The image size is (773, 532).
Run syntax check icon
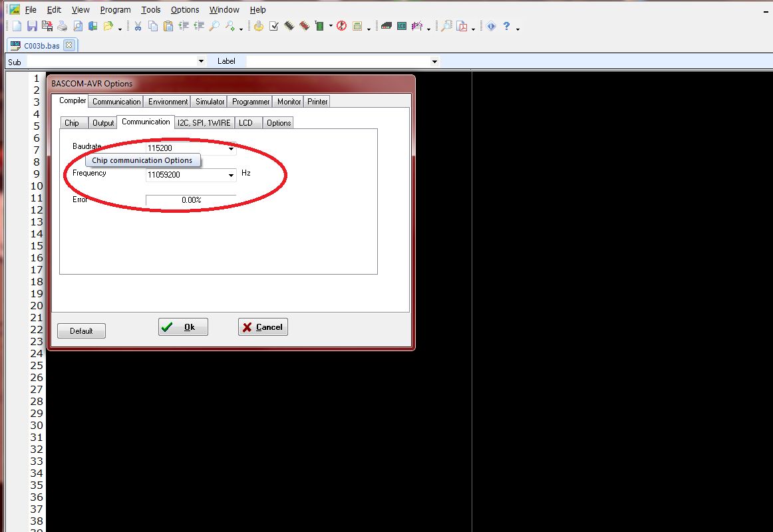[x=274, y=26]
